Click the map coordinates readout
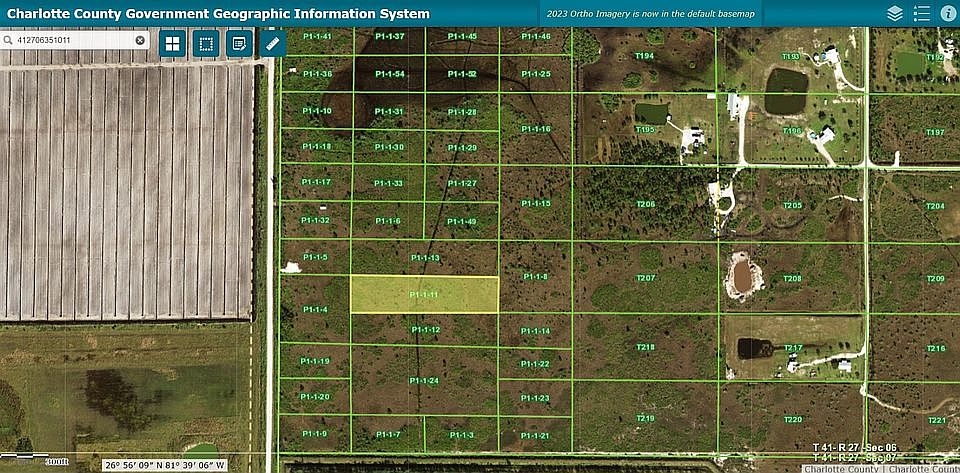The image size is (960, 473). coord(165,465)
